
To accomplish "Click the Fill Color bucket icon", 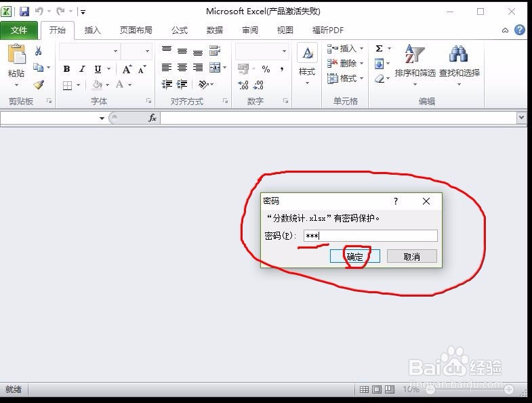I will click(x=98, y=85).
